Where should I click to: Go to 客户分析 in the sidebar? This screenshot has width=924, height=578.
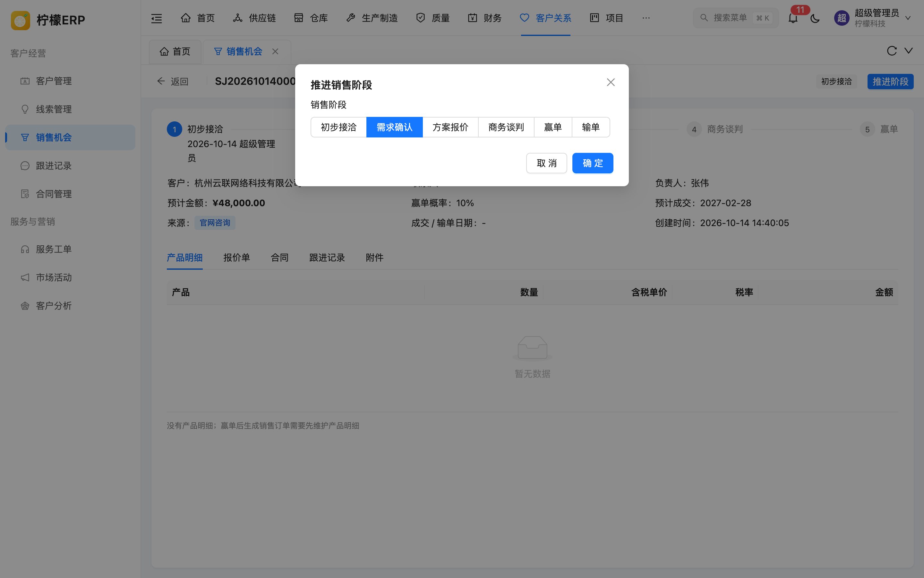70,306
